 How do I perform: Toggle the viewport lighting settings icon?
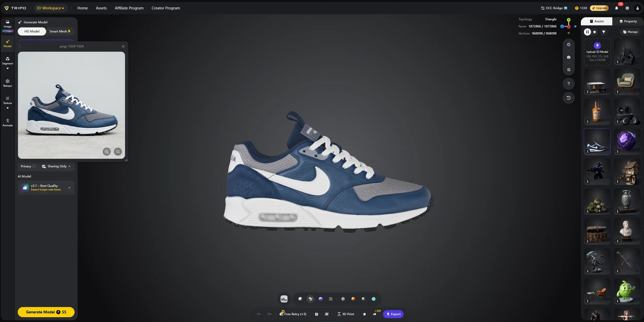pos(569,45)
